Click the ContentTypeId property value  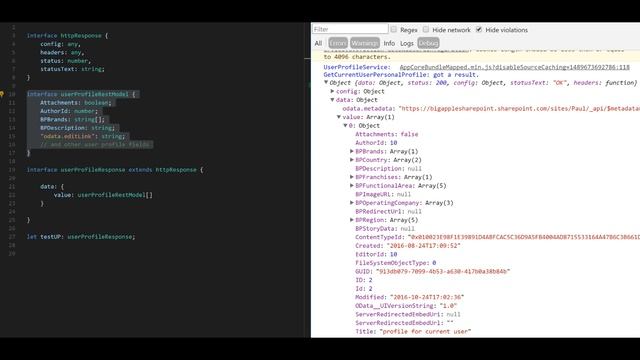coord(524,237)
